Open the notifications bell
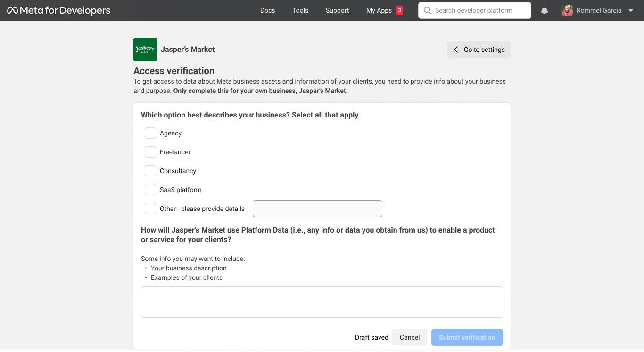Viewport: 644px width, 352px height. (x=545, y=10)
